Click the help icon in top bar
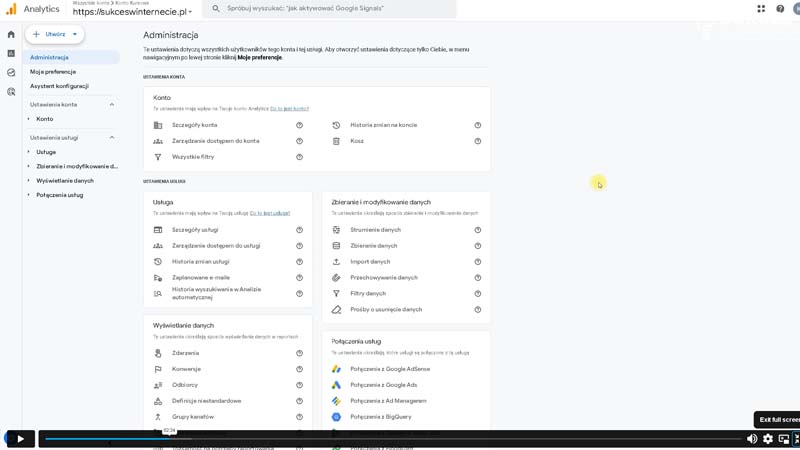 click(780, 9)
